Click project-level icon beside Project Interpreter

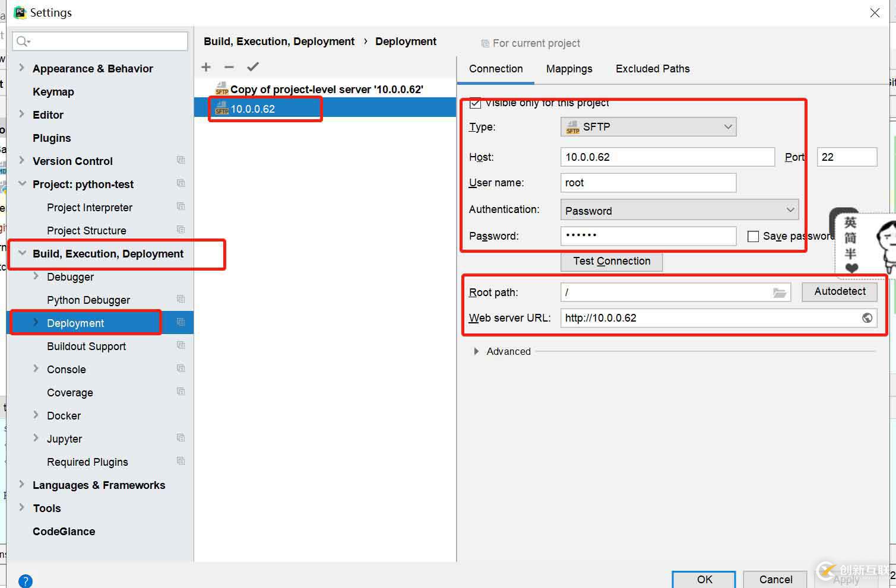[x=181, y=206]
